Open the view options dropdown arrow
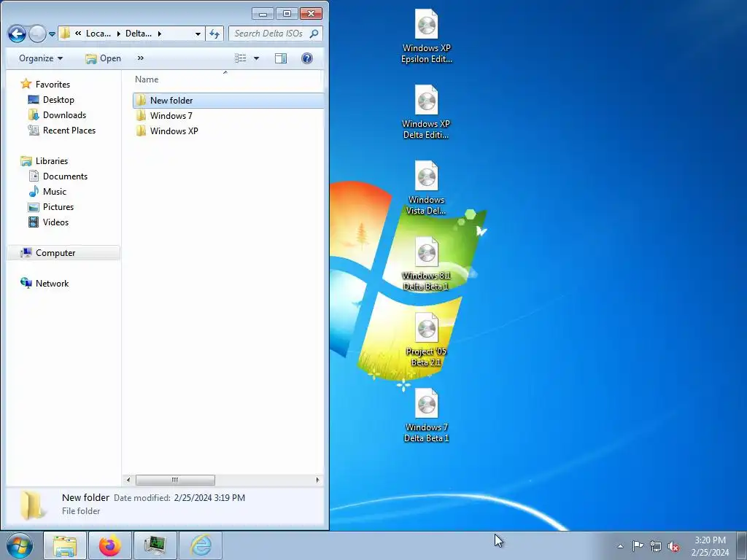Image resolution: width=747 pixels, height=560 pixels. click(x=256, y=58)
